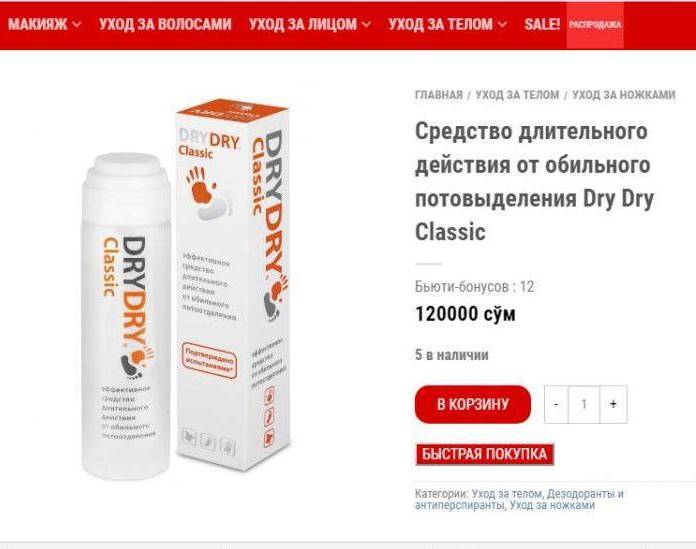Open УХОД ЗА НОЖКАМИ breadcrumb link
Screen dimensions: 696x549
point(624,95)
